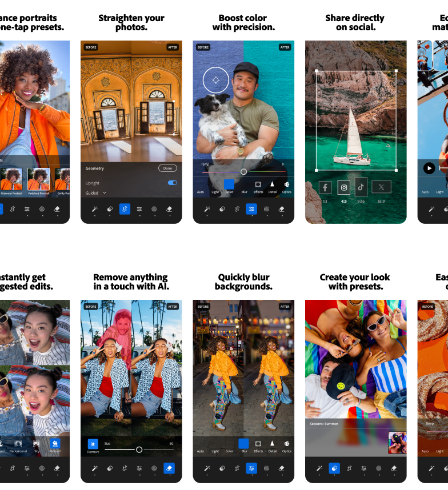Open the presets tool in the Create your look screen

pyautogui.click(x=334, y=468)
